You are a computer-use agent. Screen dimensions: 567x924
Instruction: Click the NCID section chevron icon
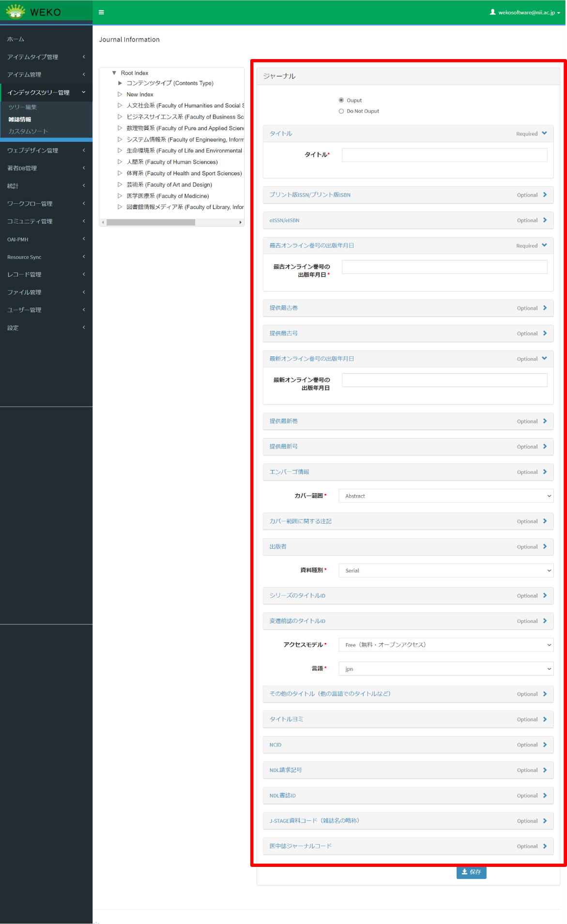click(545, 744)
